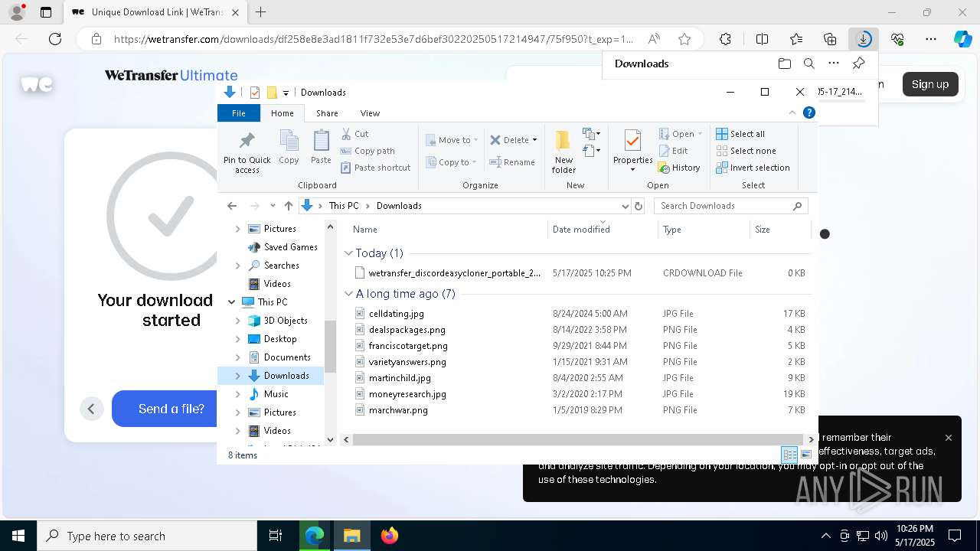
Task: Open the File menu tab
Action: [x=239, y=113]
